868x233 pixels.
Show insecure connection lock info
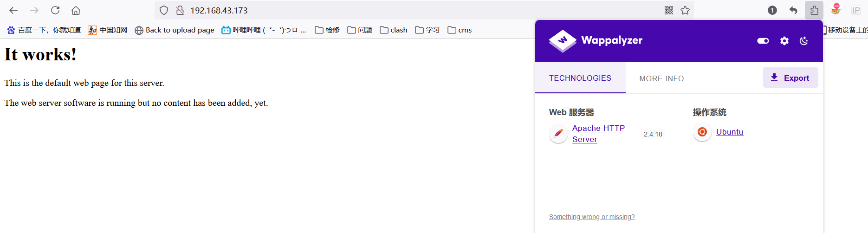click(x=180, y=10)
